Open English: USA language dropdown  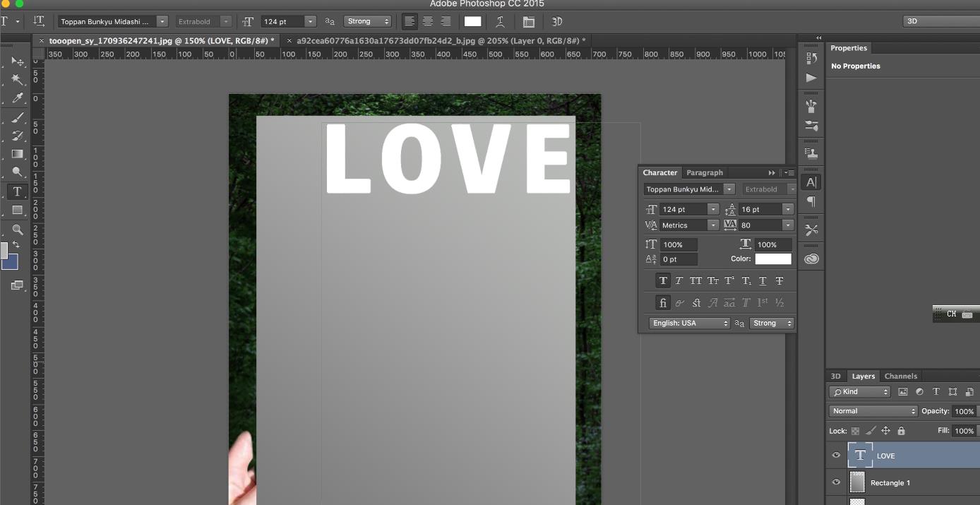pos(689,323)
